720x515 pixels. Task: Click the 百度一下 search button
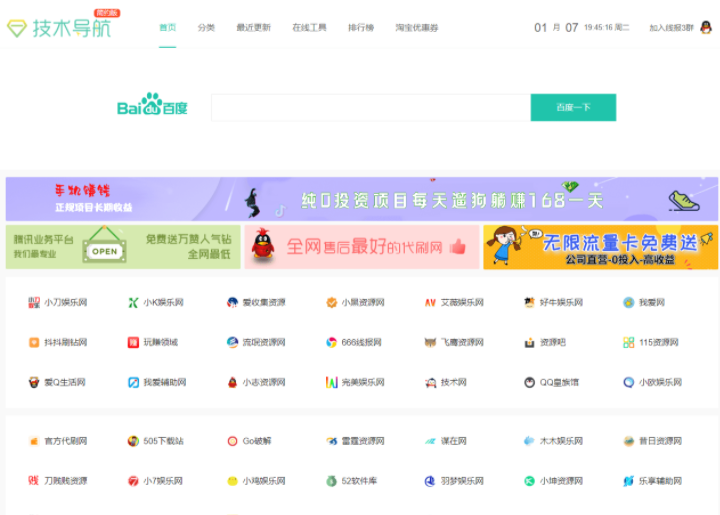point(574,107)
